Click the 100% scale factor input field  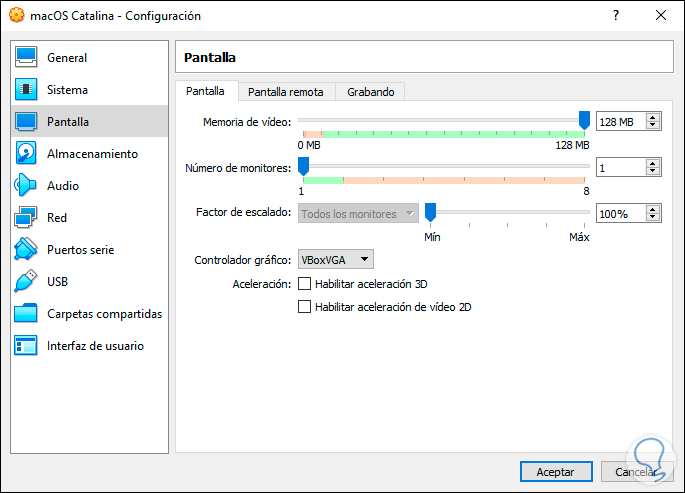point(621,214)
